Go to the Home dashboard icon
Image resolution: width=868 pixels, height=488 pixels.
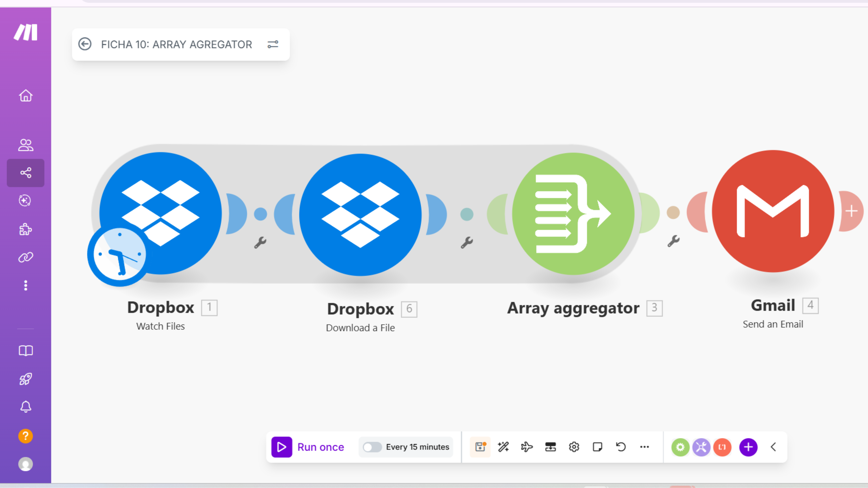pos(26,95)
